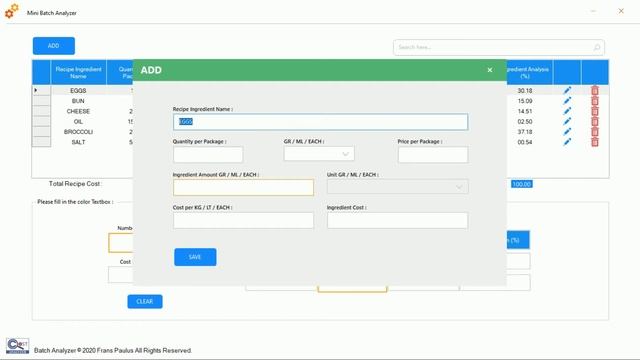This screenshot has height=360, width=640.
Task: Click the edit pencil icon for SALT row
Action: pos(567,142)
